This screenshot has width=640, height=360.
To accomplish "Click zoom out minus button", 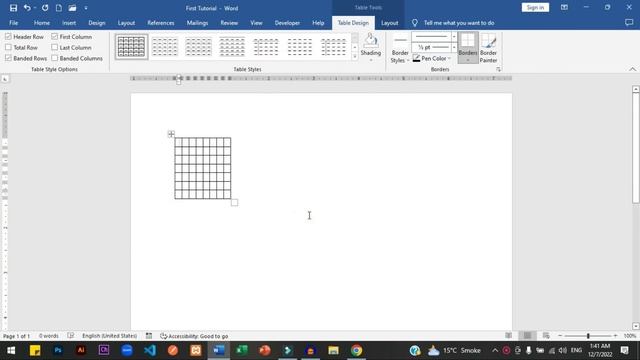I will click(560, 336).
